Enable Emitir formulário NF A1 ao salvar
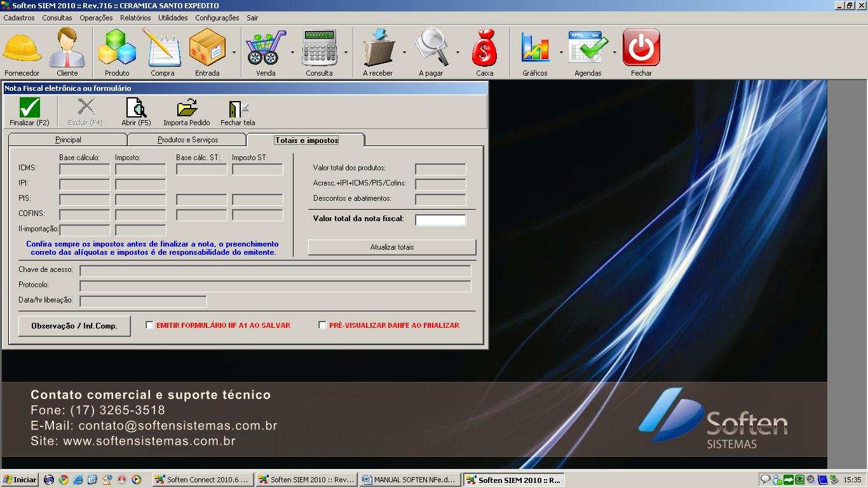This screenshot has height=488, width=868. pos(149,325)
